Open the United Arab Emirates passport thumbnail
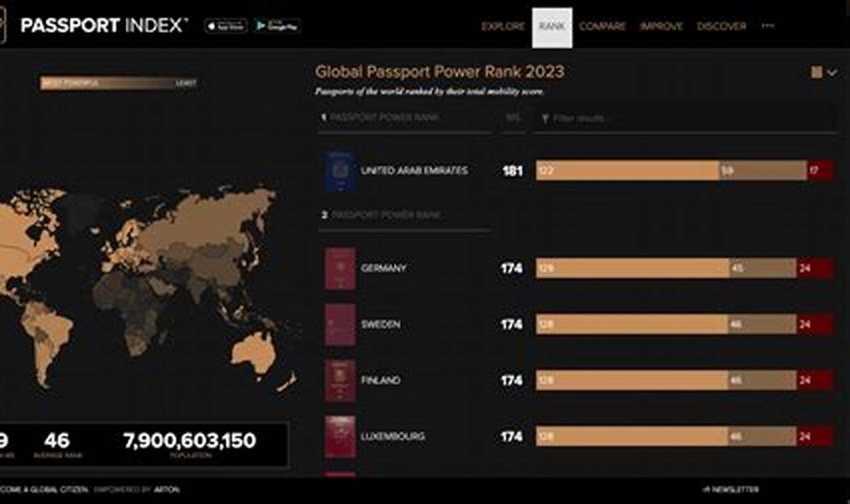Image resolution: width=850 pixels, height=504 pixels. [x=340, y=171]
